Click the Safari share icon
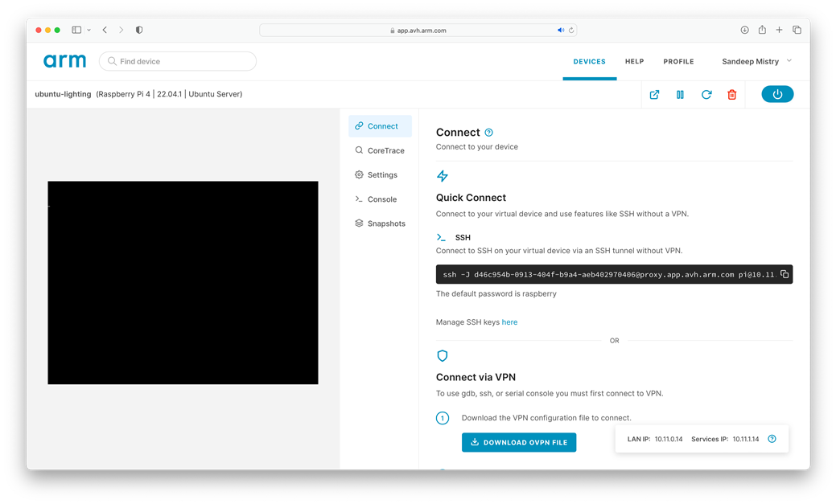Screen dimensions: 836x504 point(763,30)
